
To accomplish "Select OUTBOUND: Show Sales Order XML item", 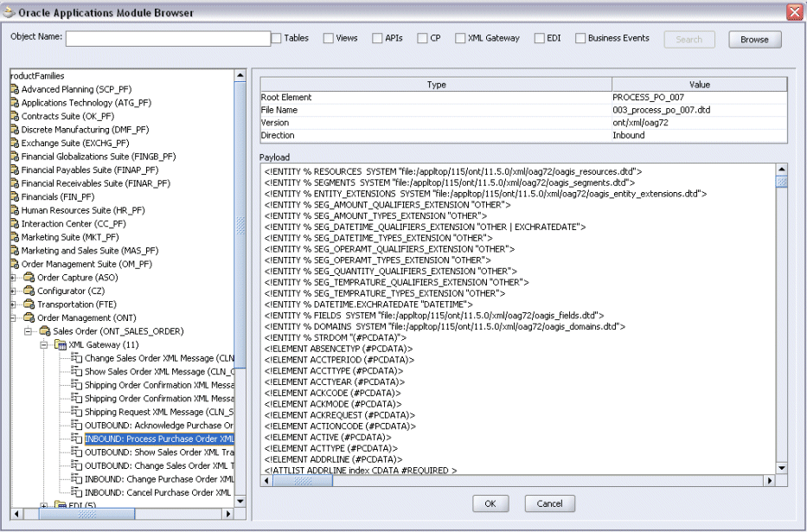I will click(x=159, y=452).
